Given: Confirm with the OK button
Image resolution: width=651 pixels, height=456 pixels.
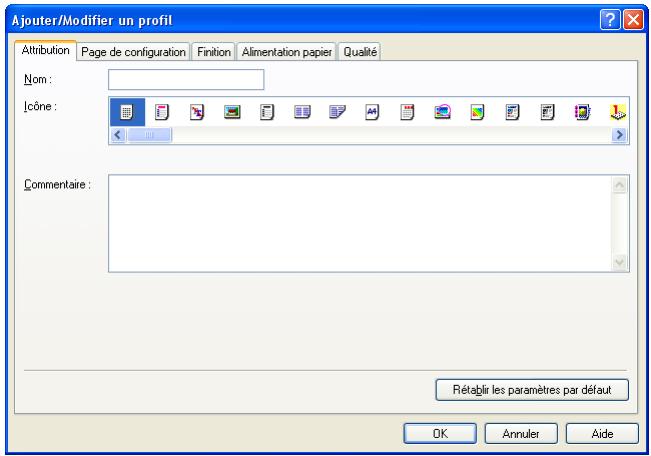Looking at the screenshot, I should pyautogui.click(x=440, y=434).
